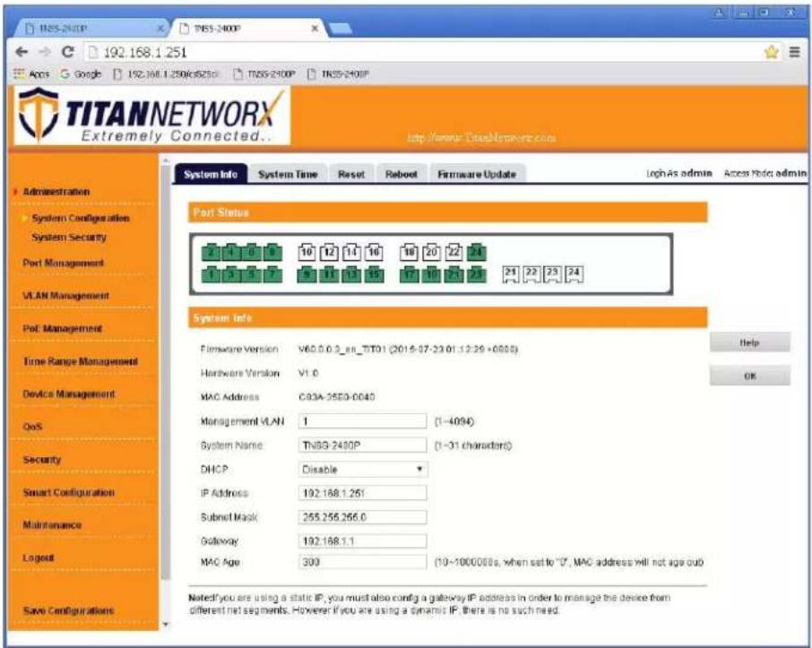Click the Titan Networx logo
Viewport: 812px width, 648px height.
pyautogui.click(x=152, y=115)
